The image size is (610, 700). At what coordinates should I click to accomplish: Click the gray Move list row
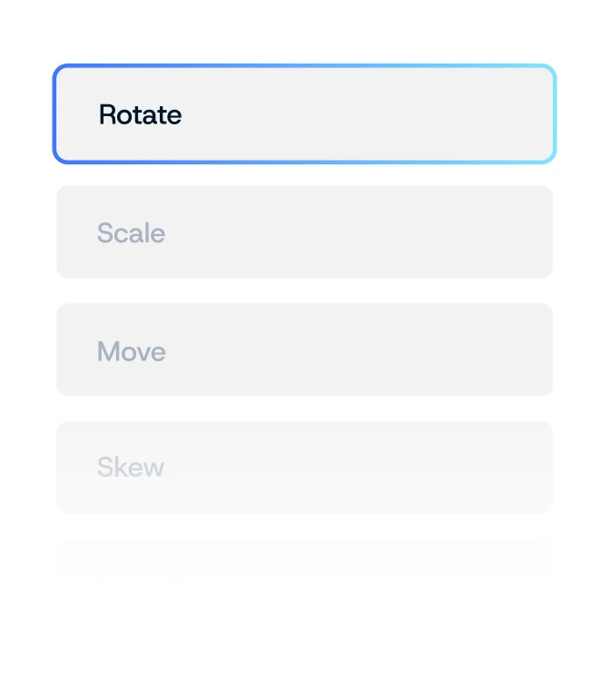click(x=304, y=350)
